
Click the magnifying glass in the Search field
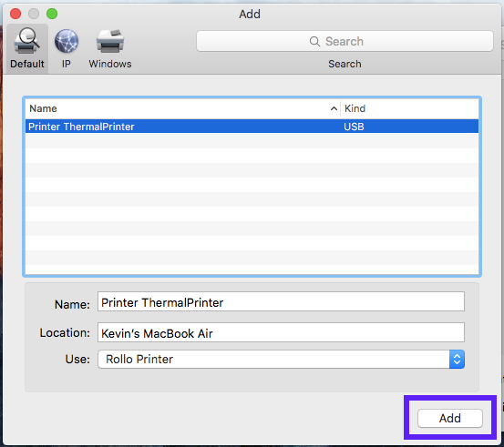pos(314,42)
